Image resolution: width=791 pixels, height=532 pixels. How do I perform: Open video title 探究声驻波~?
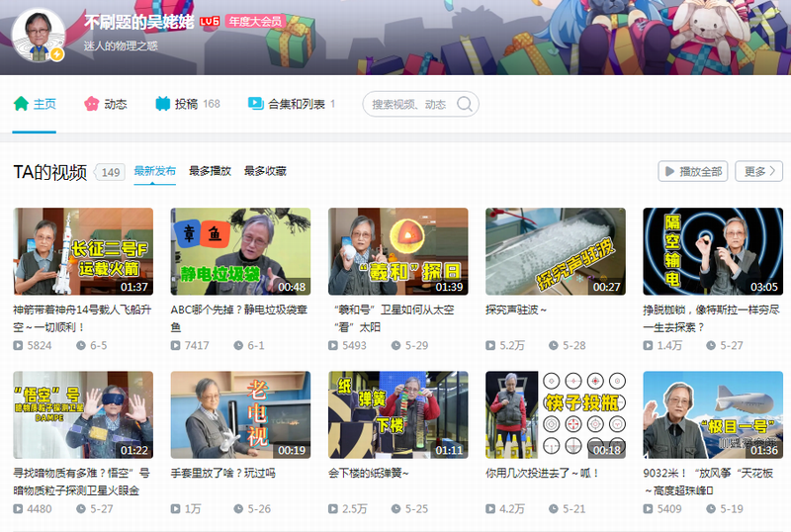coord(516,310)
